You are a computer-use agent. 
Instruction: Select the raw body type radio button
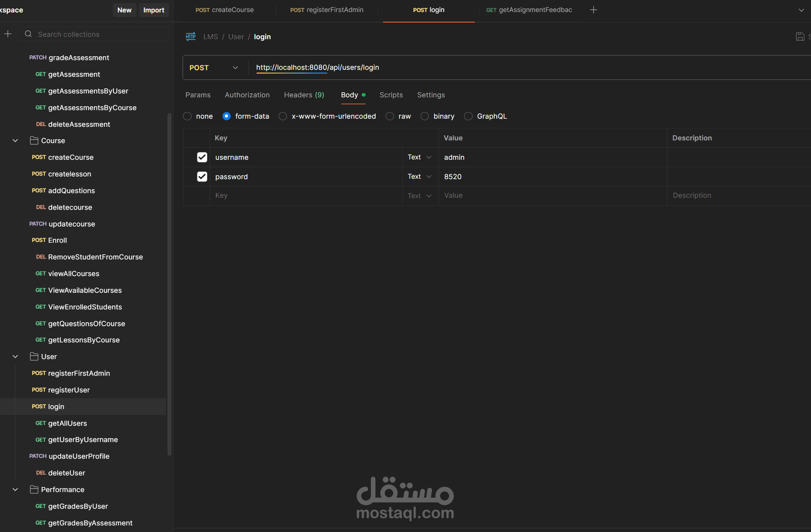tap(389, 116)
